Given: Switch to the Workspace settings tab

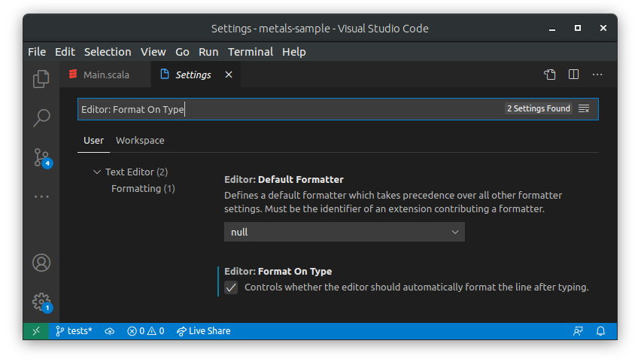Looking at the screenshot, I should tap(140, 141).
